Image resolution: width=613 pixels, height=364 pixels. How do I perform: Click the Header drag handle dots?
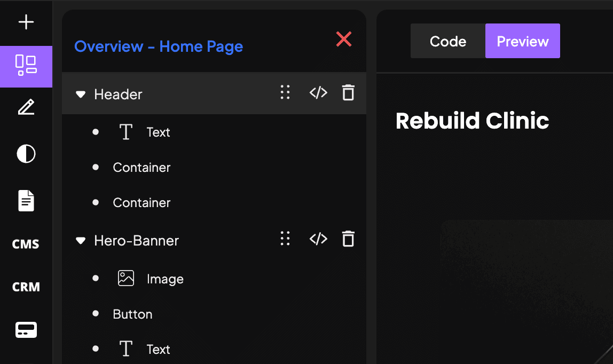tap(285, 92)
